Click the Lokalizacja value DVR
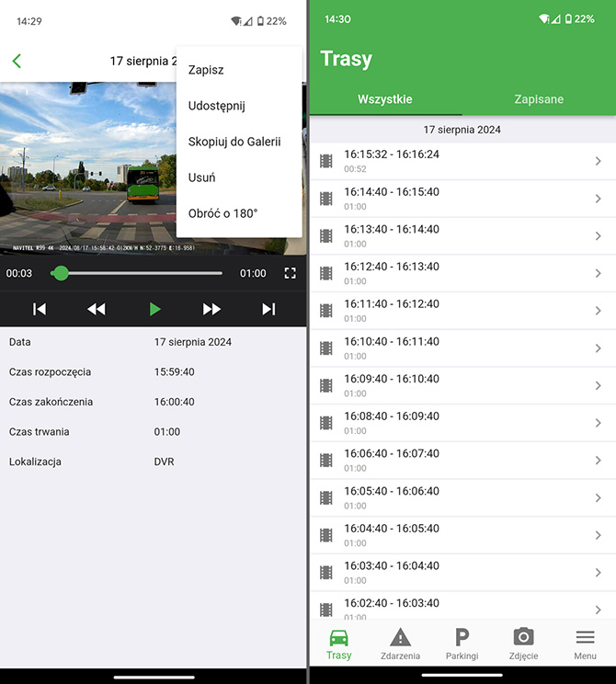 (164, 462)
